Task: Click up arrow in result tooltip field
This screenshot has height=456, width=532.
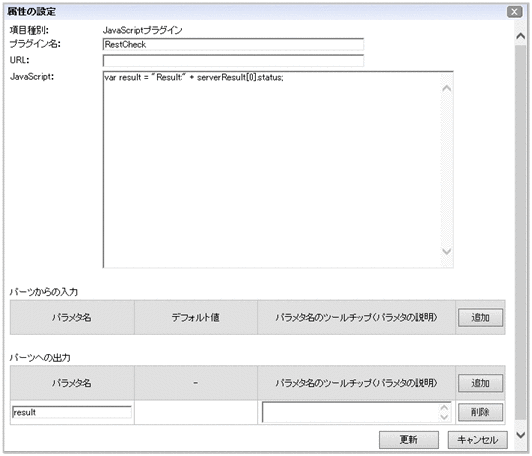Action: point(444,408)
